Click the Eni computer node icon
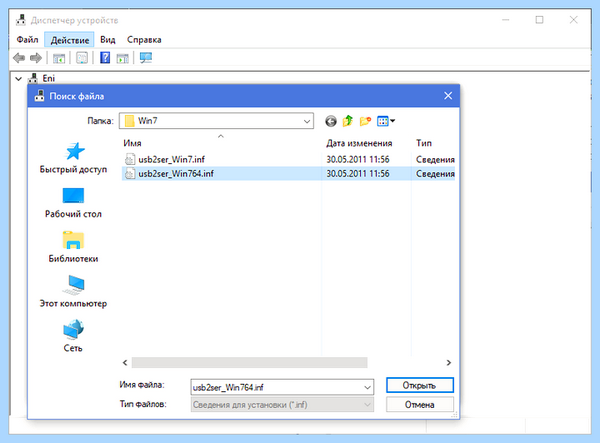The image size is (600, 443). (x=33, y=78)
